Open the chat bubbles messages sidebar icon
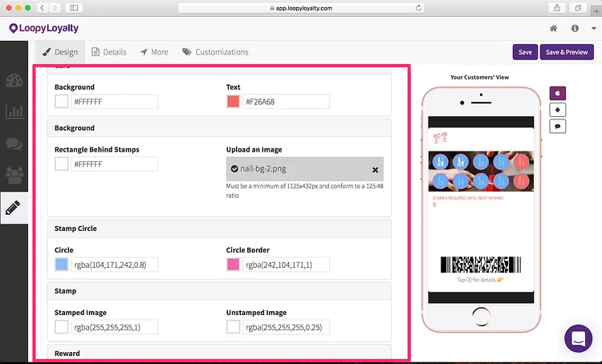Viewport: 602px width, 364px height. pyautogui.click(x=14, y=144)
